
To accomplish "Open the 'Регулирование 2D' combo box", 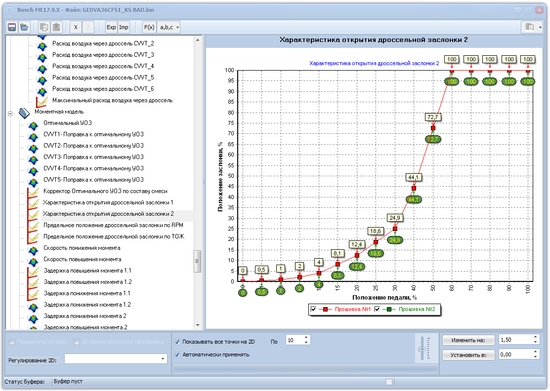I will pyautogui.click(x=116, y=359).
